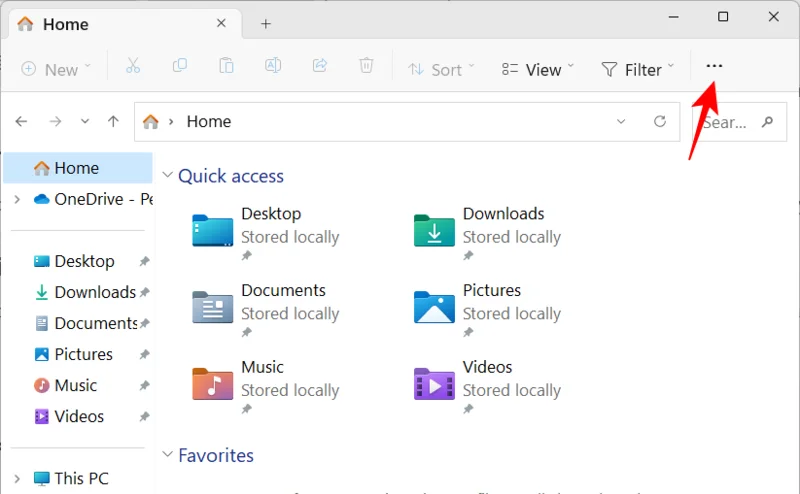This screenshot has width=800, height=494.
Task: Go back with the left arrow
Action: (21, 121)
